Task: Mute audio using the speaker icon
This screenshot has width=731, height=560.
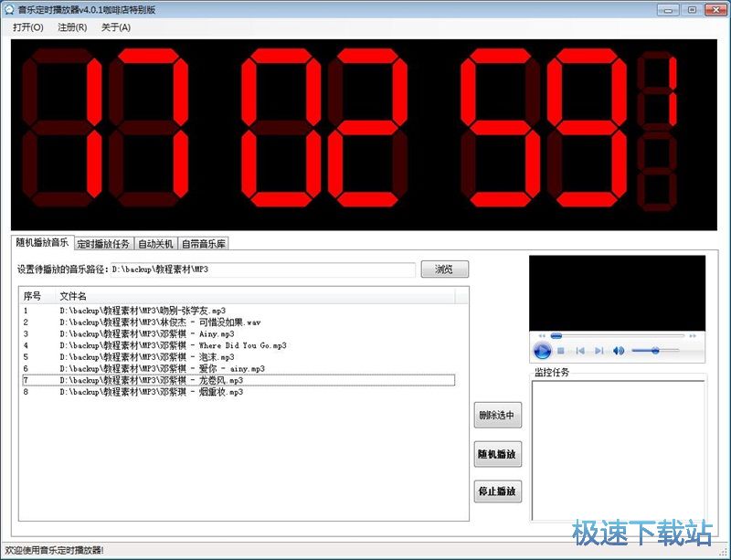Action: click(x=619, y=349)
